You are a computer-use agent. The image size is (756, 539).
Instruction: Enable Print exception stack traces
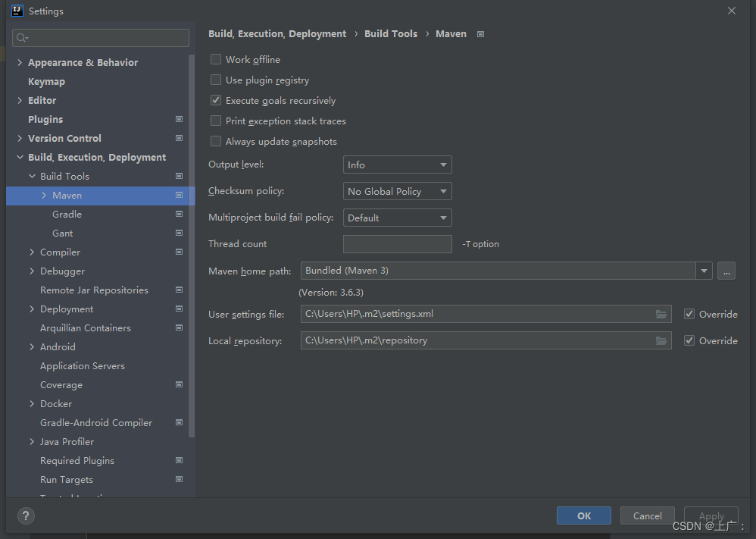[x=216, y=121]
